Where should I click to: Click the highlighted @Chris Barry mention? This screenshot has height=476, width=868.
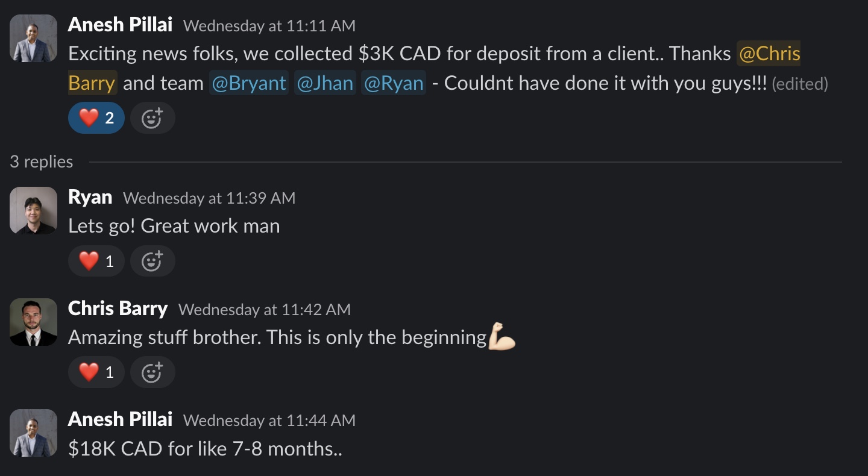pos(769,54)
